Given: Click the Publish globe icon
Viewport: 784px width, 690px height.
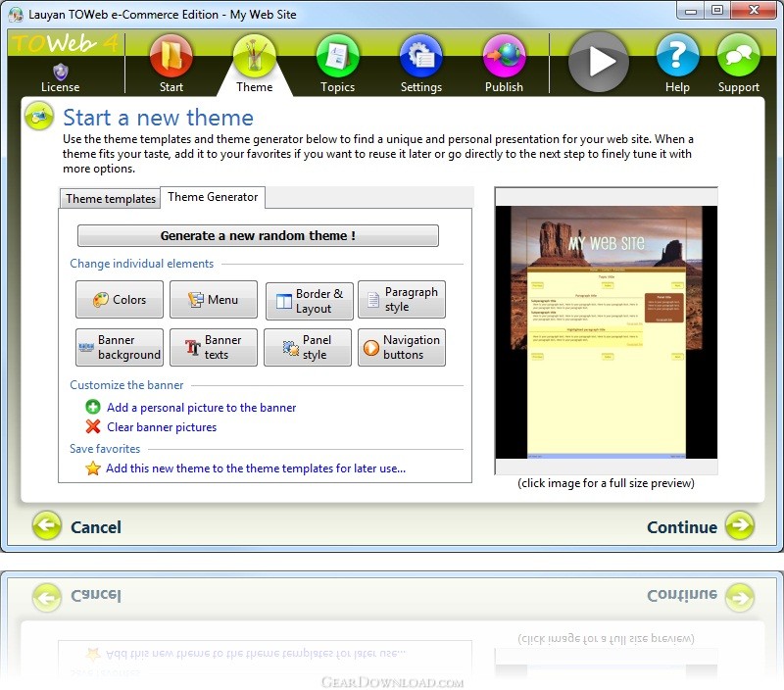Looking at the screenshot, I should 504,57.
